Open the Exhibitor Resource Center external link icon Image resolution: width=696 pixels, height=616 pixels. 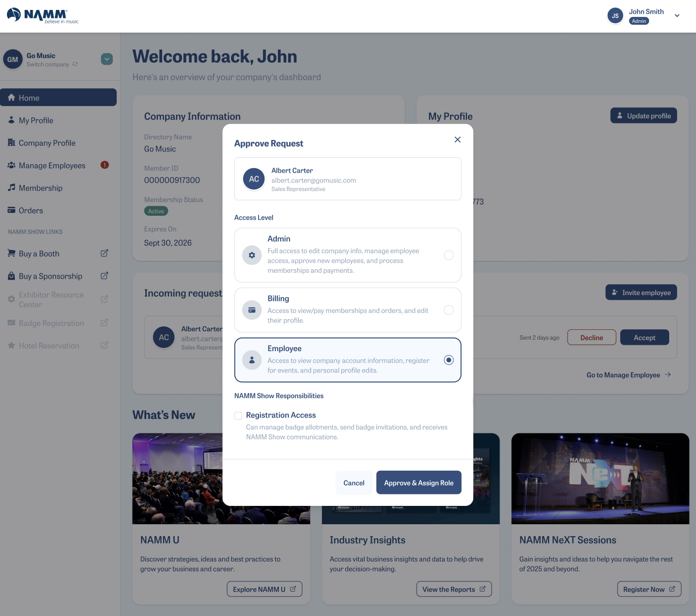click(x=104, y=299)
